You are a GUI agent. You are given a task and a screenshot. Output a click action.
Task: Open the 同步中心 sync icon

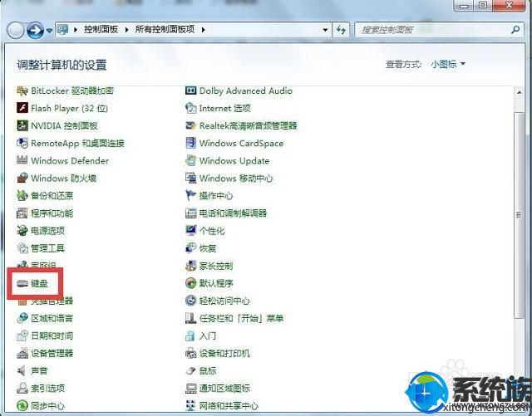[22, 405]
